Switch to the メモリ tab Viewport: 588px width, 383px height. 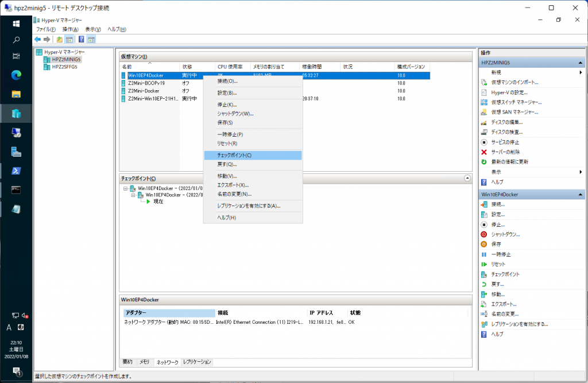click(x=144, y=362)
